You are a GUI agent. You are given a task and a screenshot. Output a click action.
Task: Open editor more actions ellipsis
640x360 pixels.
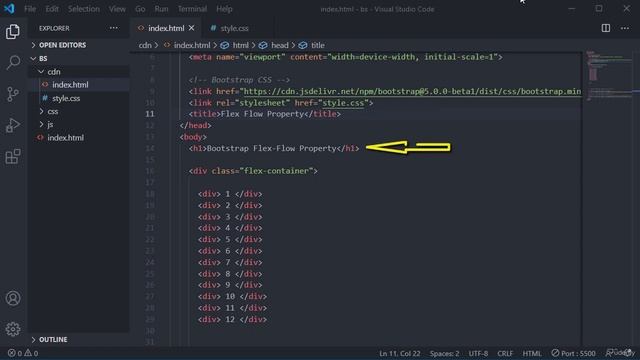click(x=625, y=28)
